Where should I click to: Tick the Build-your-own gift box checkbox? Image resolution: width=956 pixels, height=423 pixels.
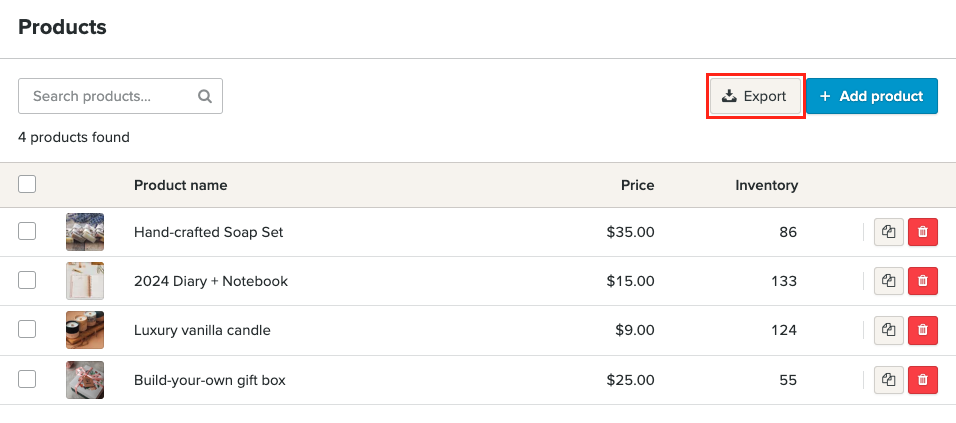tap(27, 379)
